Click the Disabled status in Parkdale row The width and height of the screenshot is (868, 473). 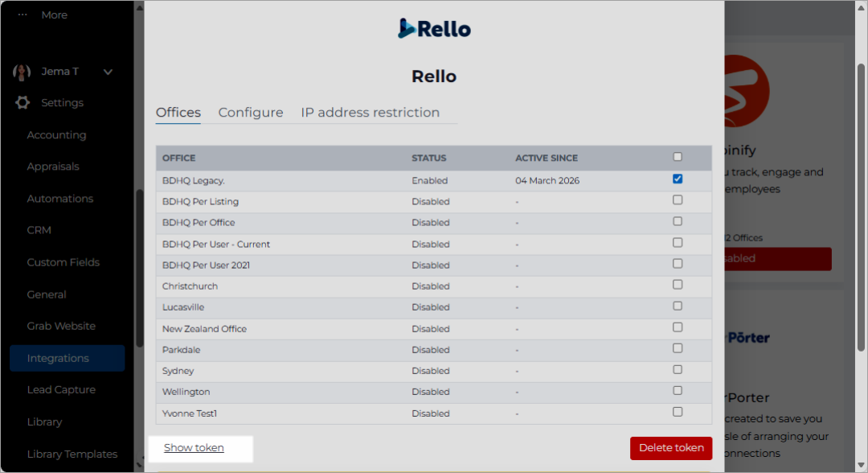(431, 350)
